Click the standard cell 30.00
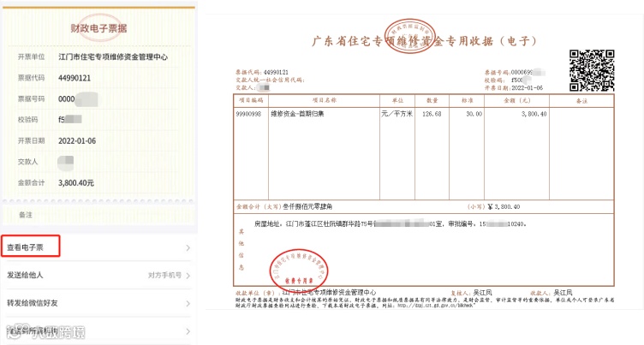The height and width of the screenshot is (345, 644). 474,114
